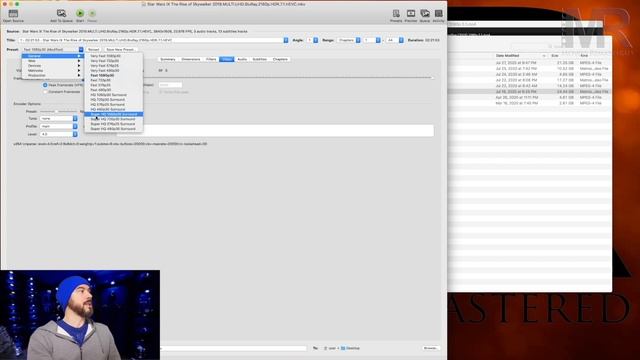
Task: Switch to the Summary tab
Action: tap(168, 59)
